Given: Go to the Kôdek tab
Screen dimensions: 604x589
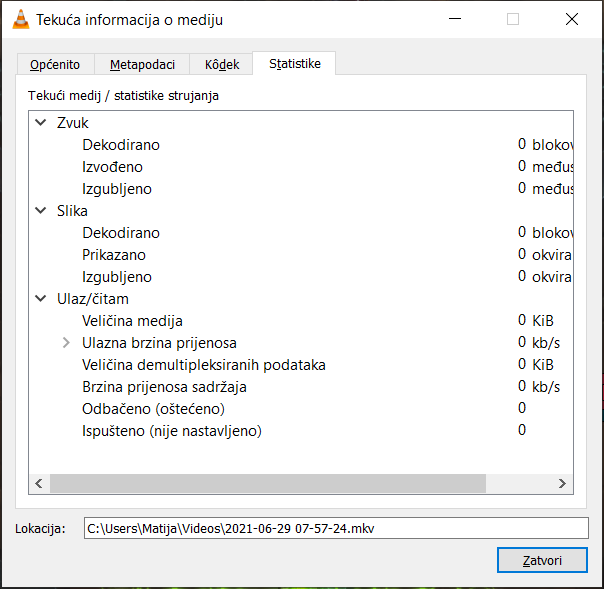Looking at the screenshot, I should coord(221,64).
